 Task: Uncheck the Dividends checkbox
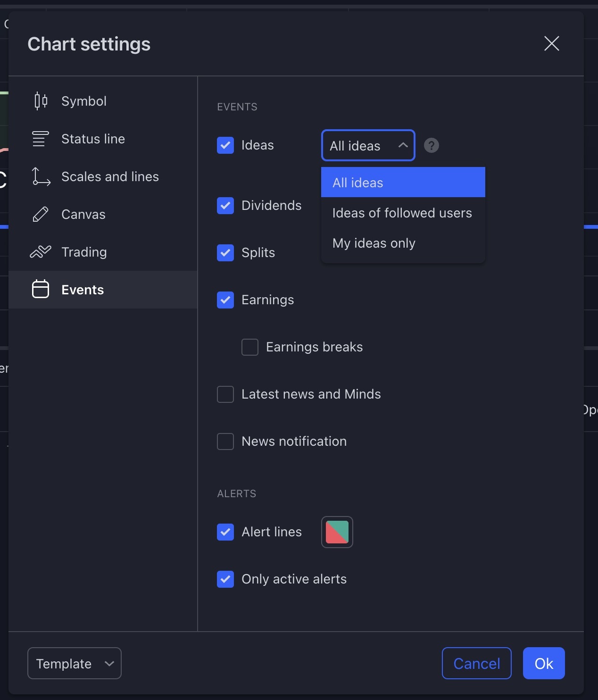click(x=225, y=206)
